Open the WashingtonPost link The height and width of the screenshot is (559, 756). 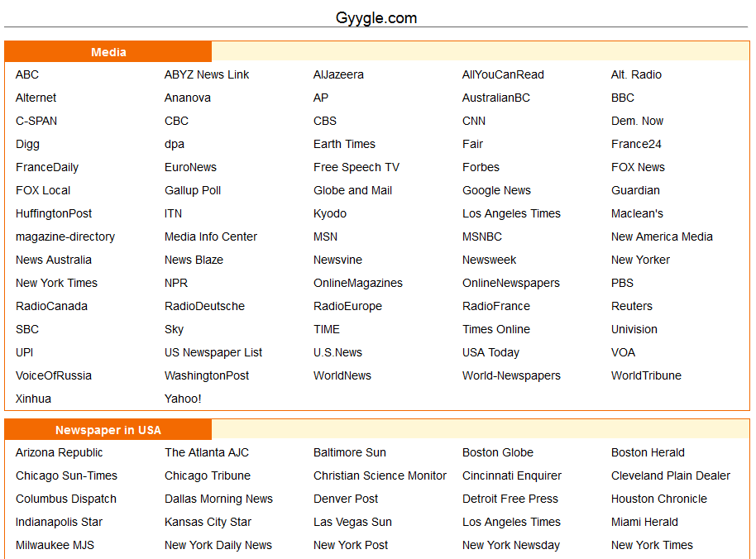[207, 375]
